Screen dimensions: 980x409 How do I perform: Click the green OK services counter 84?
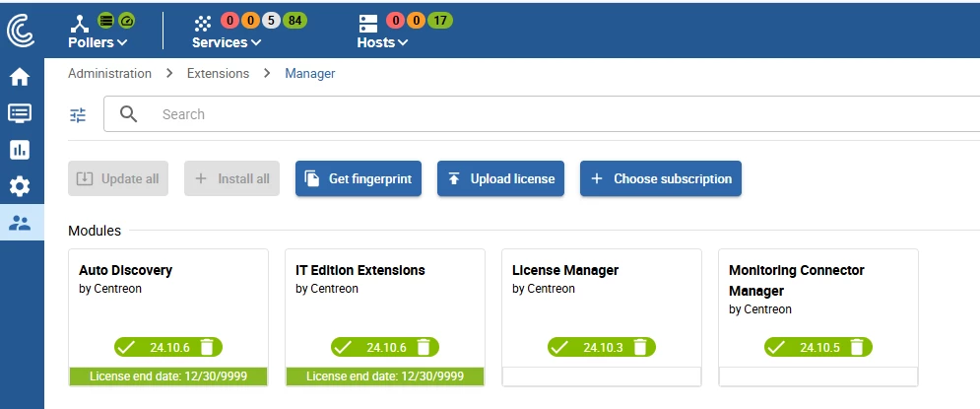295,21
